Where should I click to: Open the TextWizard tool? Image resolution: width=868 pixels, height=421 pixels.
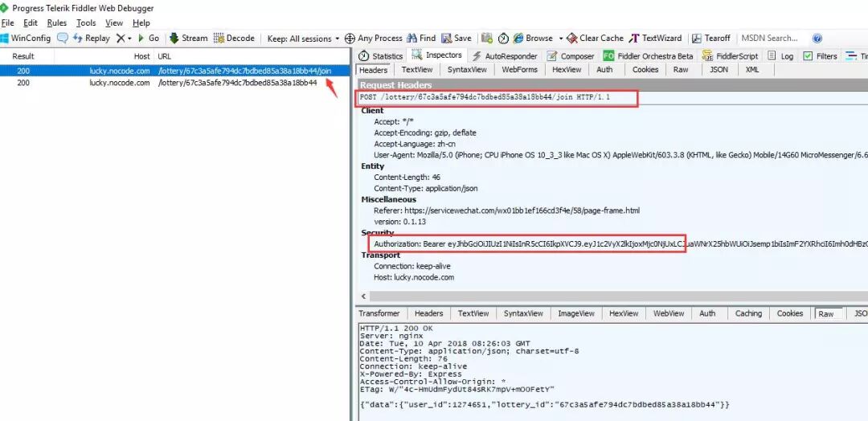coord(656,39)
